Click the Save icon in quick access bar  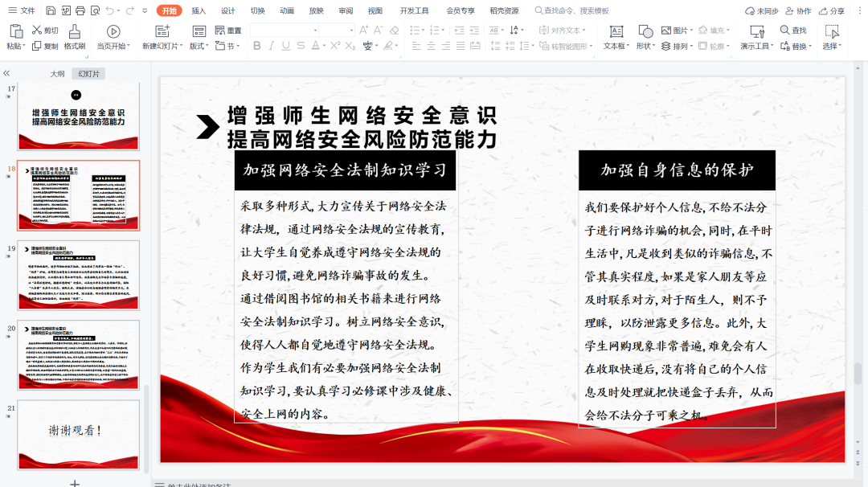(x=51, y=10)
